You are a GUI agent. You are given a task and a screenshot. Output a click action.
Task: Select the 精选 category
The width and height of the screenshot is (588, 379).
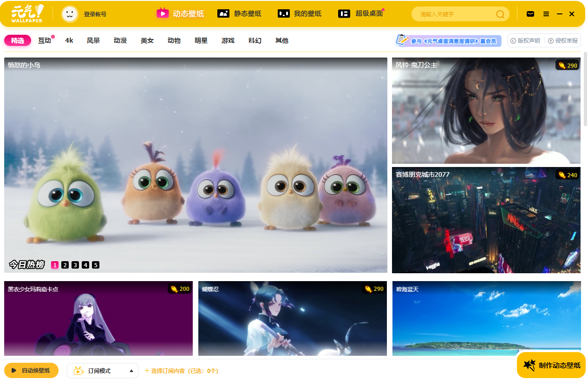tap(18, 40)
